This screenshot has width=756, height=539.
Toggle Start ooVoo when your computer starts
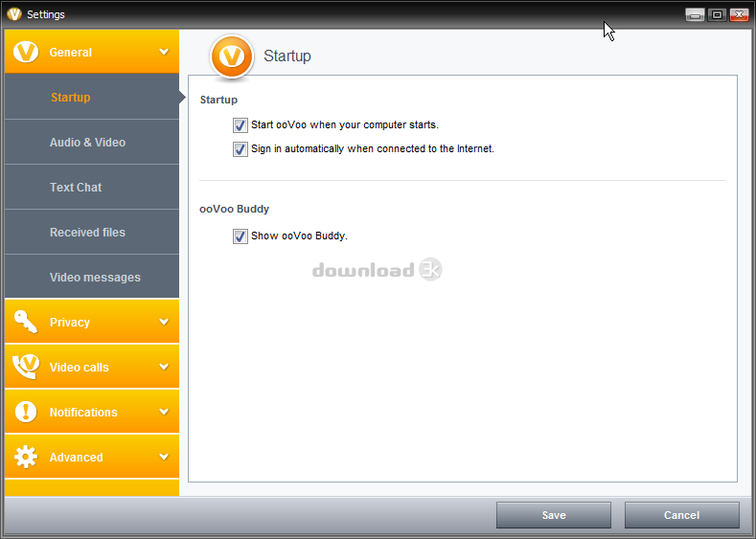(x=241, y=125)
